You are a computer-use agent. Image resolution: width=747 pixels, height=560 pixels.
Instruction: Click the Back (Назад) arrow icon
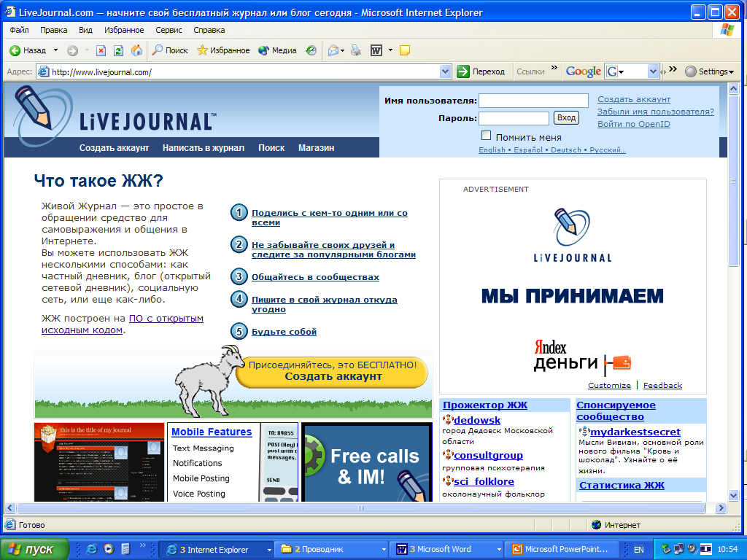[15, 50]
